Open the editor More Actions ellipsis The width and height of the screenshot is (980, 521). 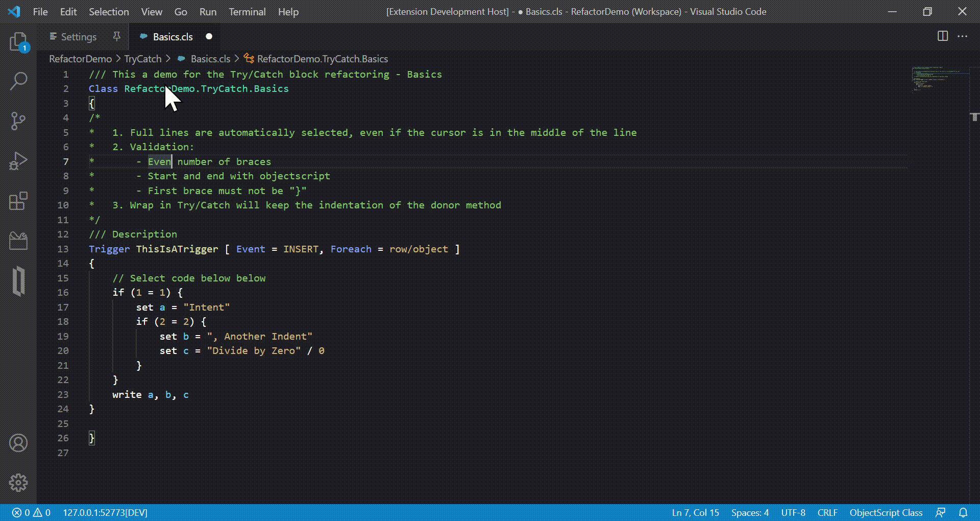(x=963, y=36)
